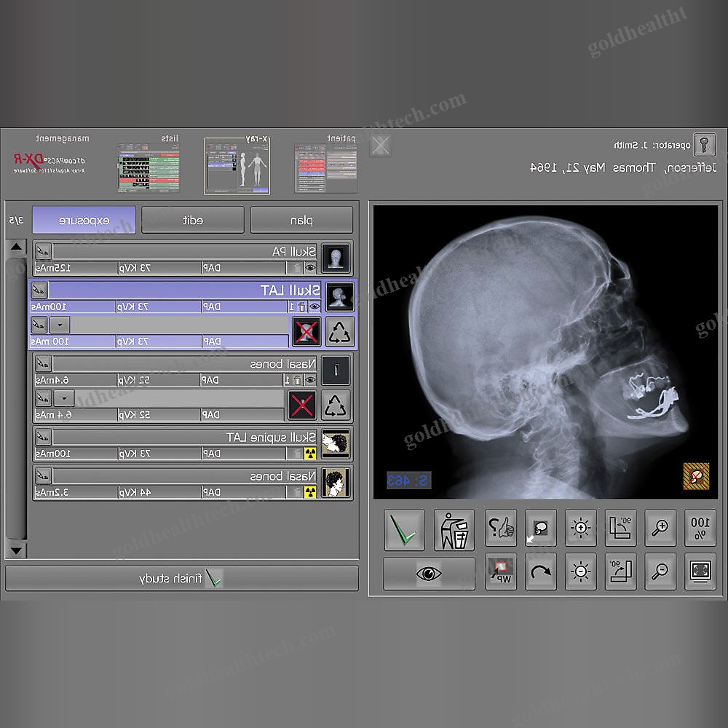
Task: Increase brightness with the sun plus icon
Action: pyautogui.click(x=580, y=527)
